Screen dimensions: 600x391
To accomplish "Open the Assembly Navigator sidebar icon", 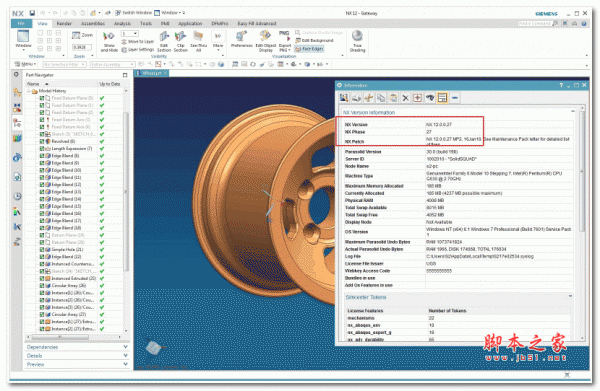I will click(17, 92).
